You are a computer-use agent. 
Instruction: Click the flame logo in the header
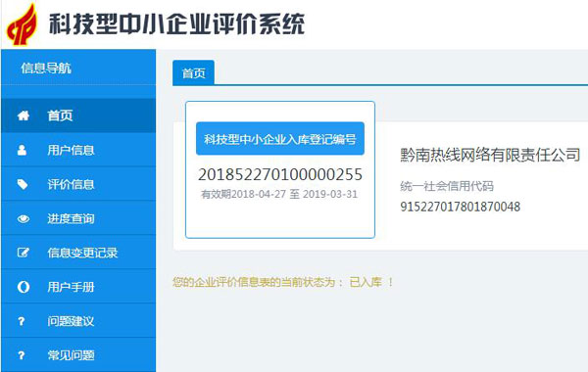(x=23, y=24)
